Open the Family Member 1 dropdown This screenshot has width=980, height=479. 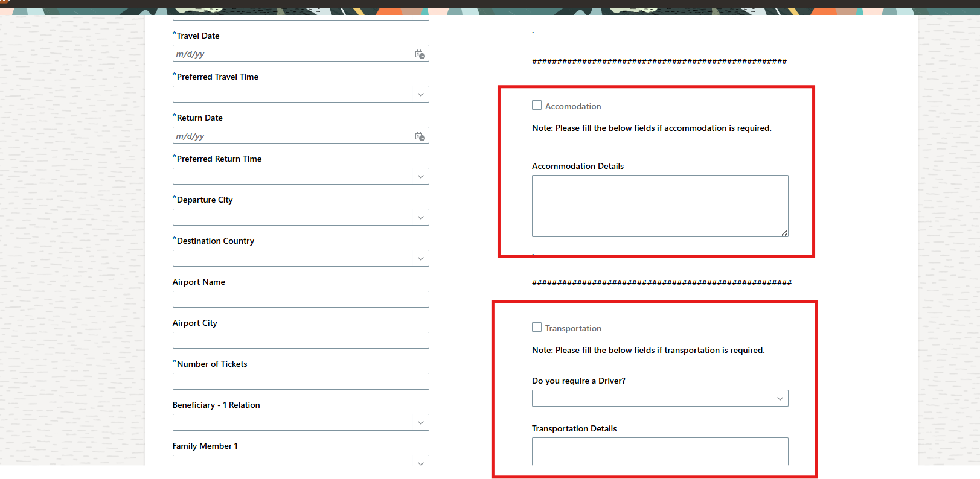click(x=301, y=460)
